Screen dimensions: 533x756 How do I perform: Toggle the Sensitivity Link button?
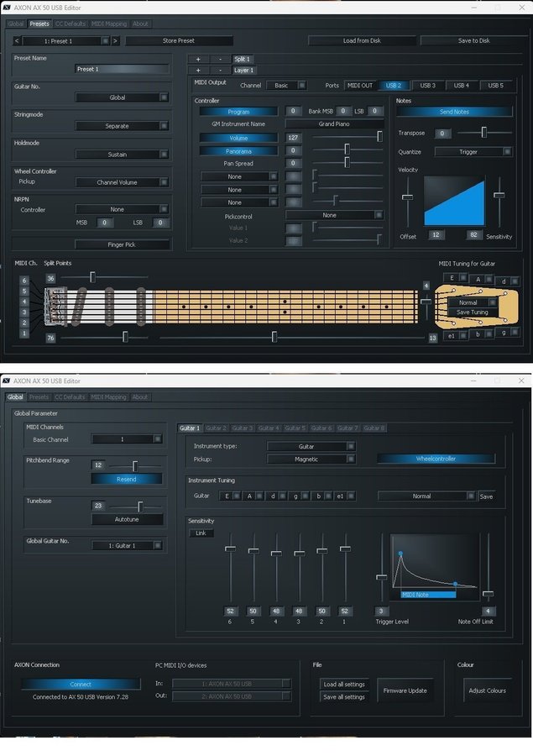tap(201, 533)
